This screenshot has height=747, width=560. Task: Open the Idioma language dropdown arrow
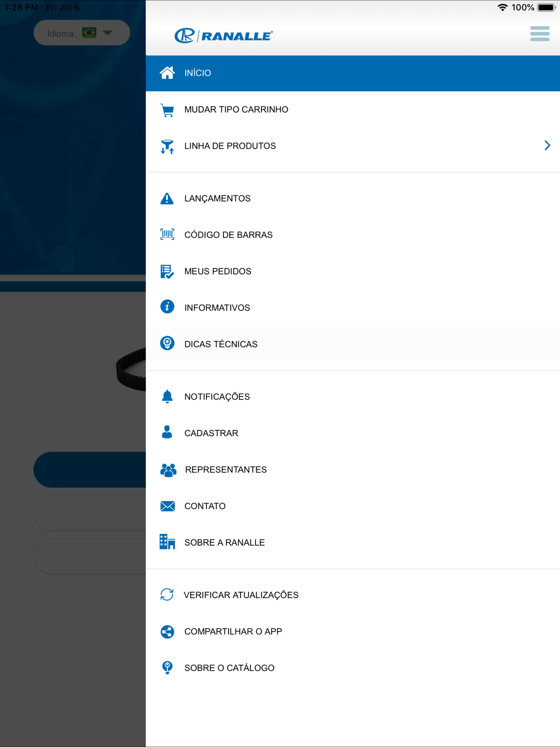coord(107,33)
